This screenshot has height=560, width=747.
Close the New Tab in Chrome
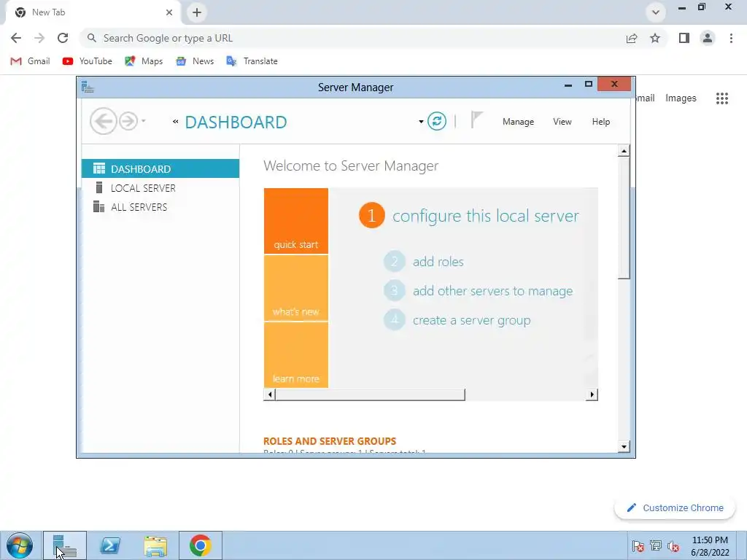(169, 12)
